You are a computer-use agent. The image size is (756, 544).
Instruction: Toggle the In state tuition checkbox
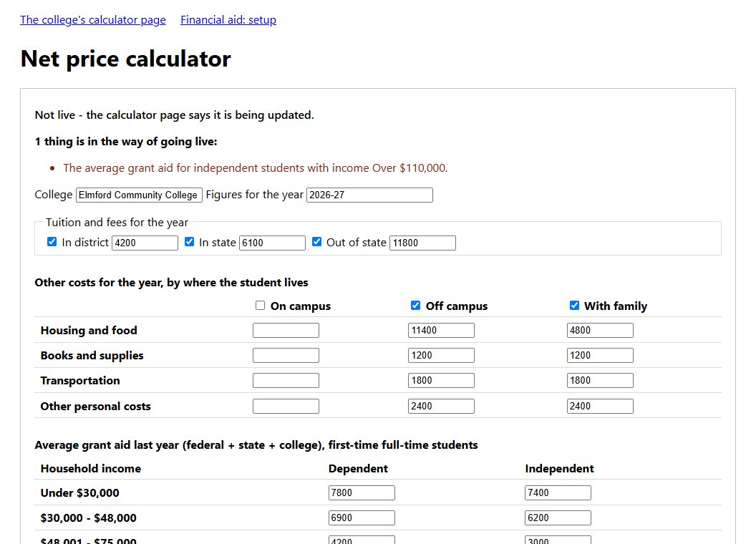click(190, 242)
